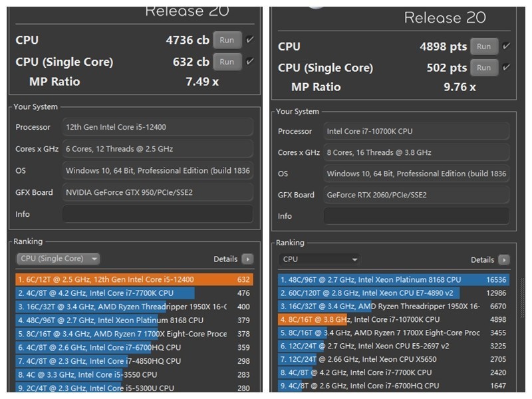532x399 pixels.
Task: Select the highlighted i7-10700K ranking row
Action: tap(394, 320)
